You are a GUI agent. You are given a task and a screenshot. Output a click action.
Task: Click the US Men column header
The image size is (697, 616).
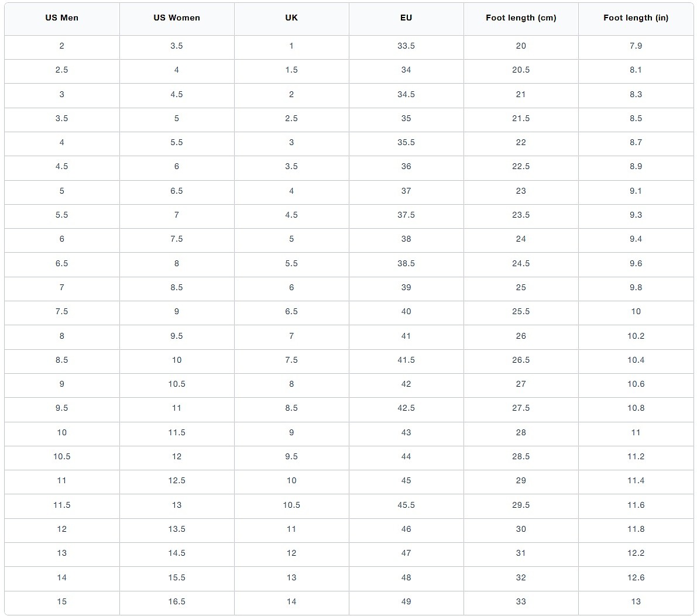[62, 18]
